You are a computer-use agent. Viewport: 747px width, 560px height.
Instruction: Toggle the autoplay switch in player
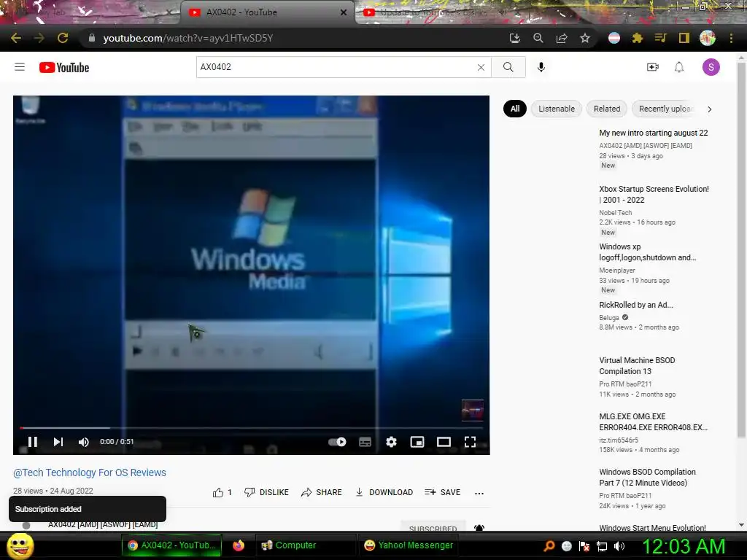pos(337,442)
